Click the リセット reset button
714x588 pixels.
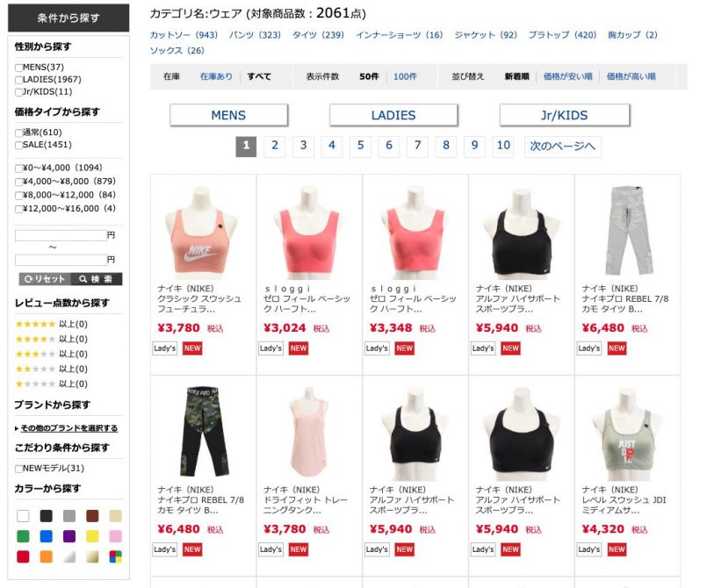click(45, 279)
